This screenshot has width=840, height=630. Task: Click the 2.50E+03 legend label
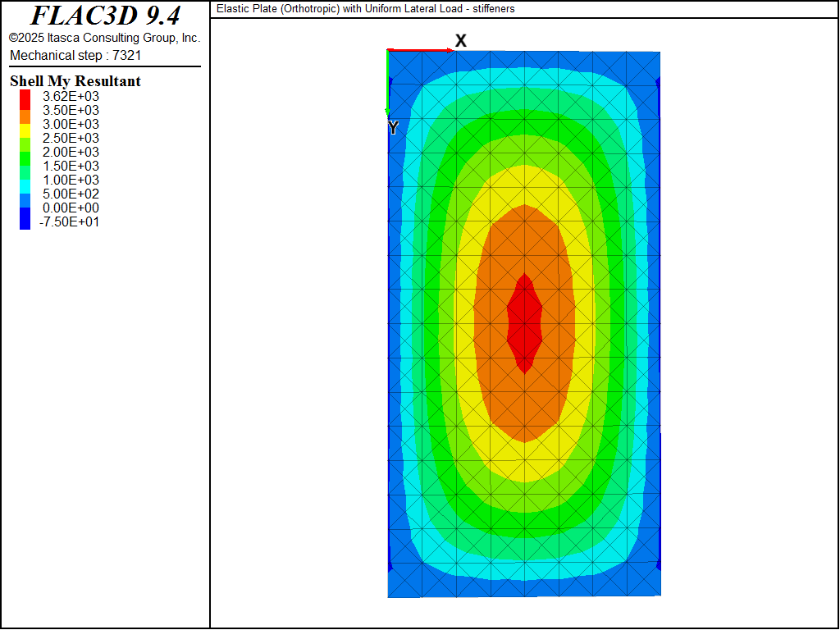[x=71, y=138]
